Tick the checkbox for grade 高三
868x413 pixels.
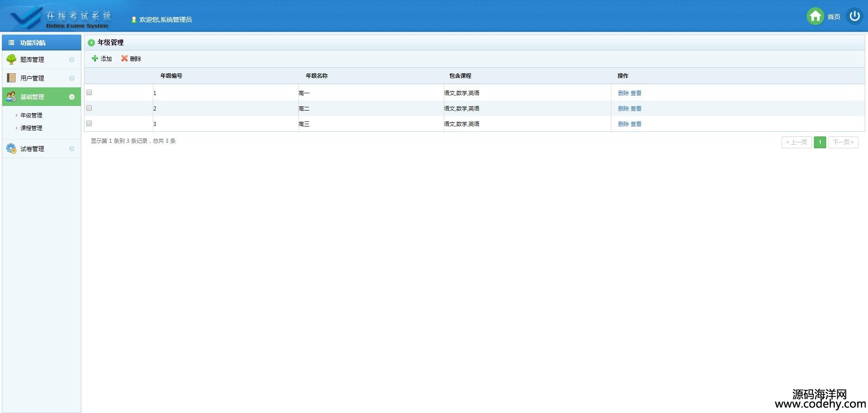click(89, 123)
